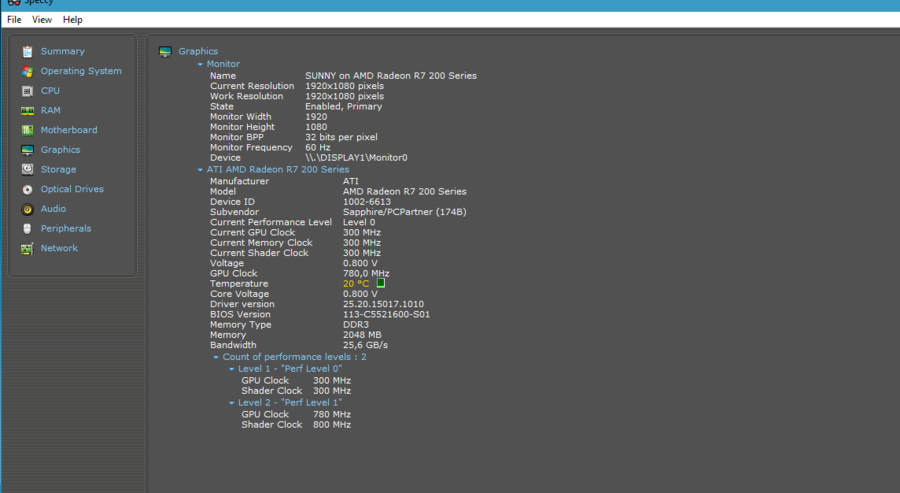Viewport: 900px width, 493px height.
Task: Click Count of performance levels : 2 heading
Action: click(294, 356)
